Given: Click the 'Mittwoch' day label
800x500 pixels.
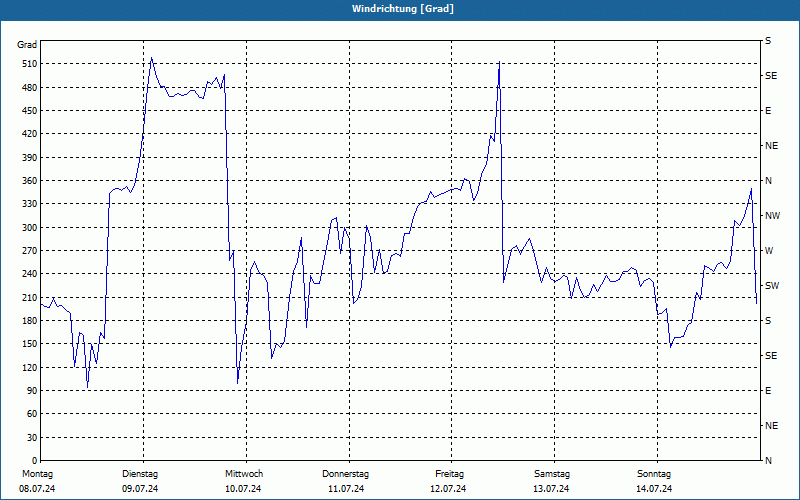Looking at the screenshot, I should pyautogui.click(x=244, y=474).
